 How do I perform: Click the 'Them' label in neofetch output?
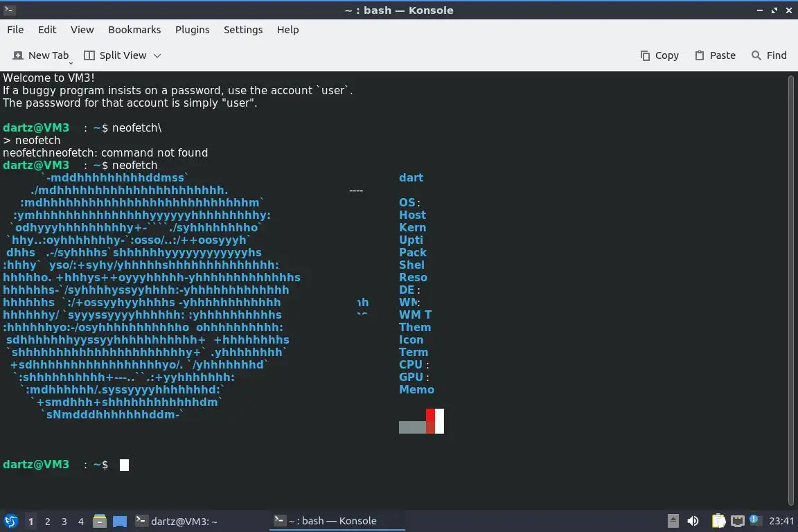tap(415, 328)
